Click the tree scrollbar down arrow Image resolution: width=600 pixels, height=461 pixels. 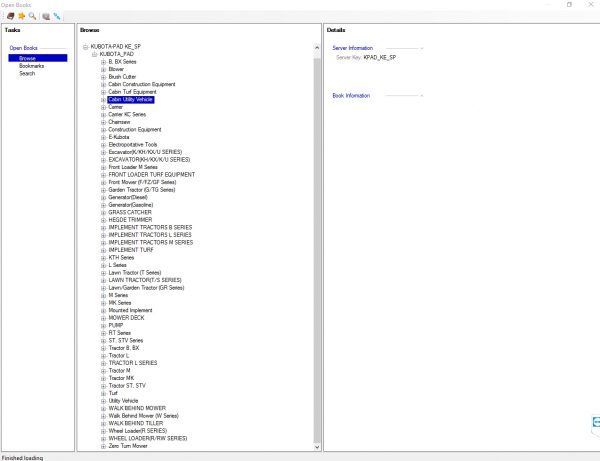pos(317,446)
